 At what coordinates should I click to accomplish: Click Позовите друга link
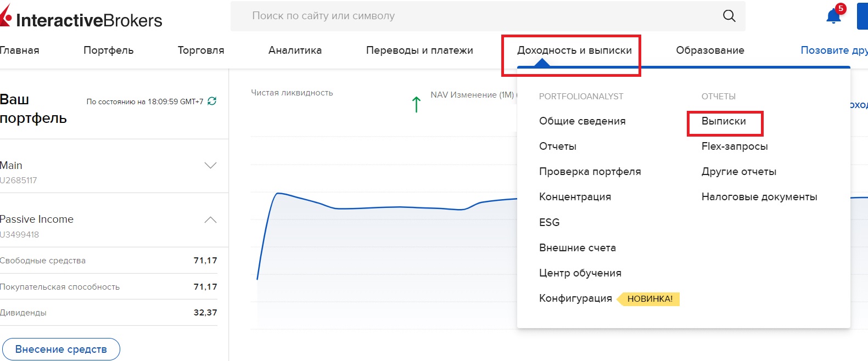click(x=833, y=50)
